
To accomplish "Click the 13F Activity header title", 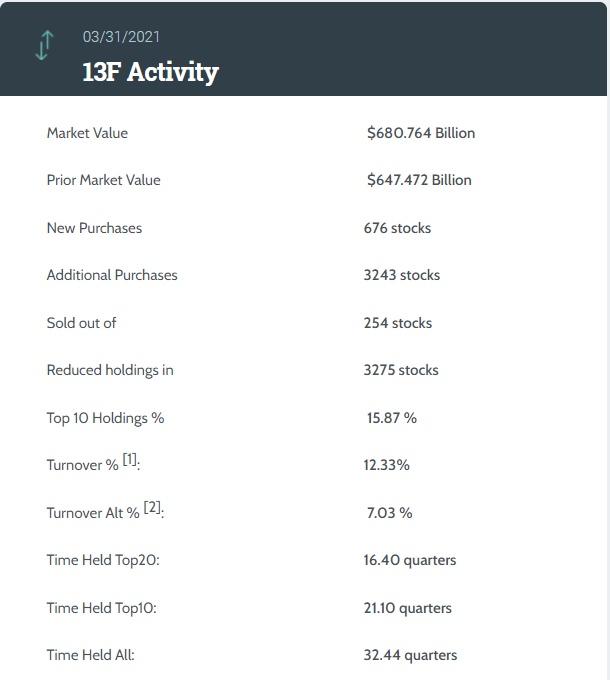I will [x=150, y=72].
